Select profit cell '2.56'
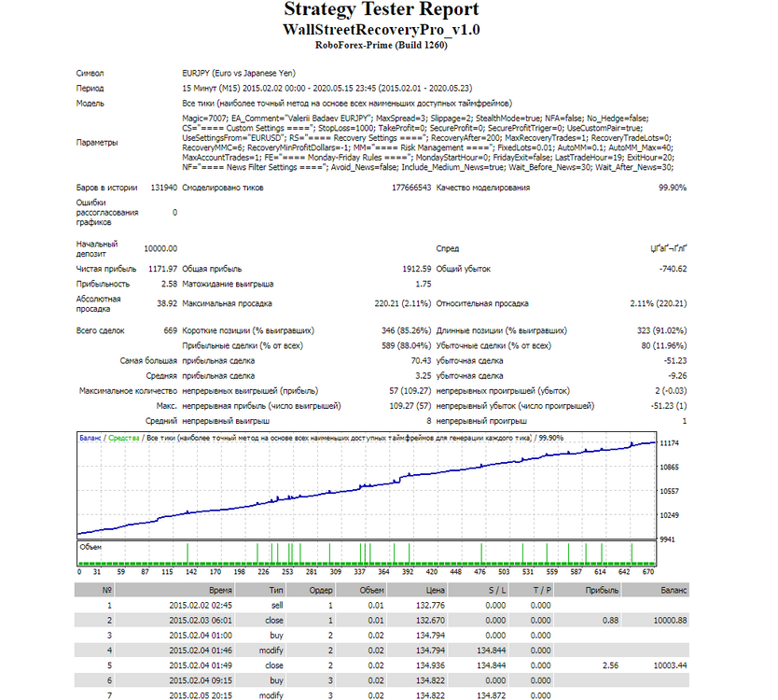Viewport: 778px width, 700px height. coord(610,665)
